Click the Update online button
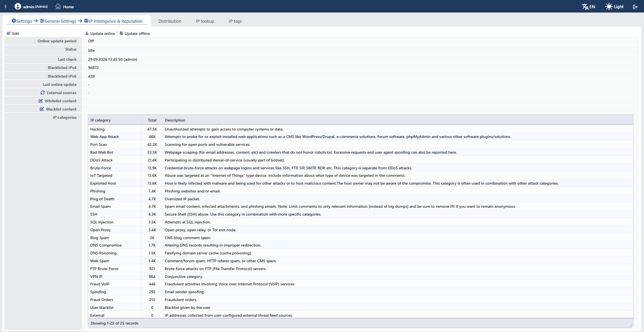The width and height of the screenshot is (644, 332). click(100, 33)
